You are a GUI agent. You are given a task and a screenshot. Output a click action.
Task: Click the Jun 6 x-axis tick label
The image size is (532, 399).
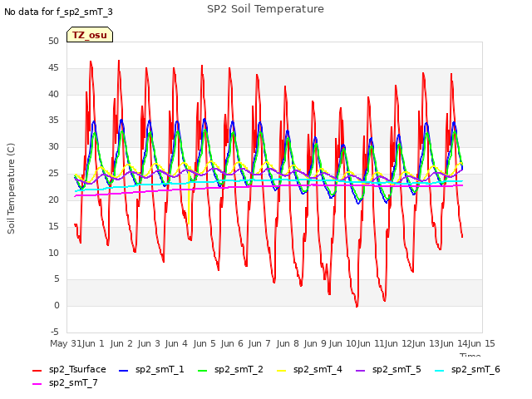point(232,343)
